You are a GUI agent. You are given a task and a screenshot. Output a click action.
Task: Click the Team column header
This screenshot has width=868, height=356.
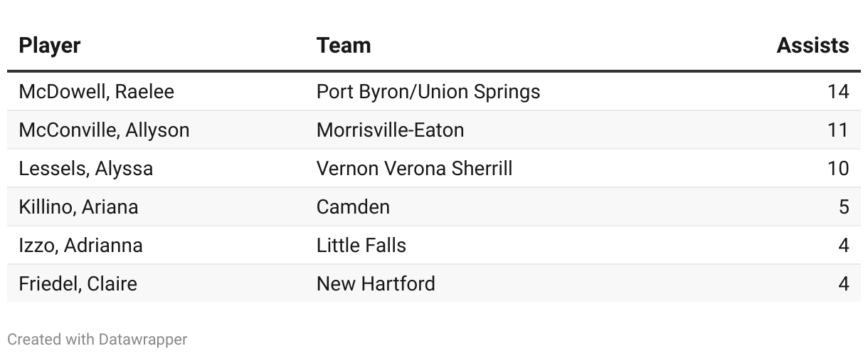pos(344,46)
